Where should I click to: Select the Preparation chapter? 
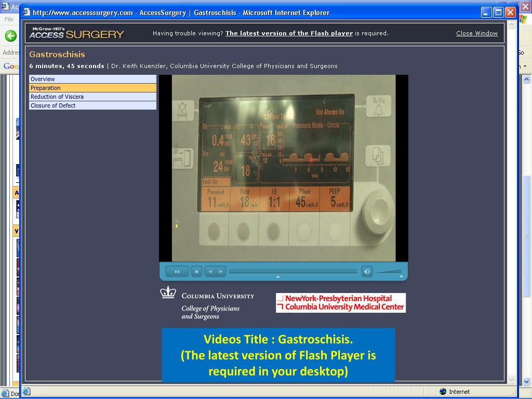[92, 88]
